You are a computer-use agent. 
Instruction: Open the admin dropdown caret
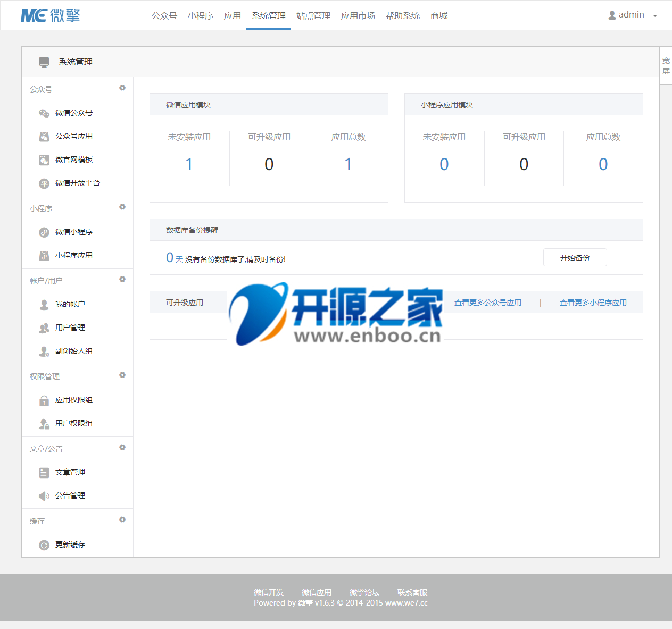click(655, 16)
